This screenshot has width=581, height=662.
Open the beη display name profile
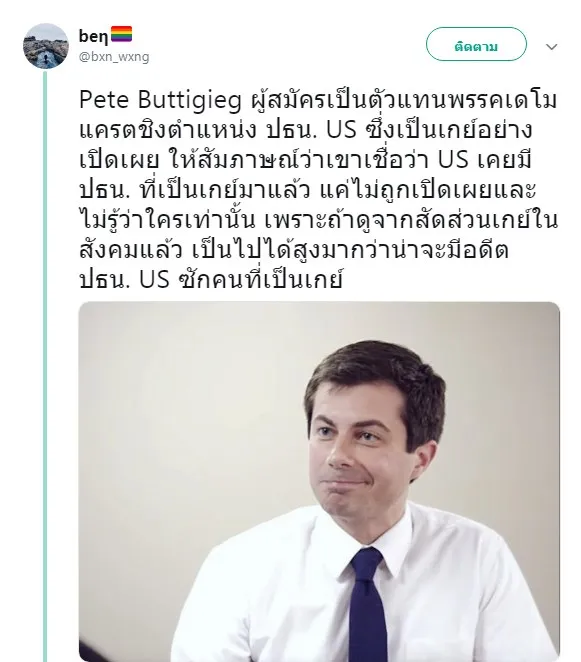(94, 36)
